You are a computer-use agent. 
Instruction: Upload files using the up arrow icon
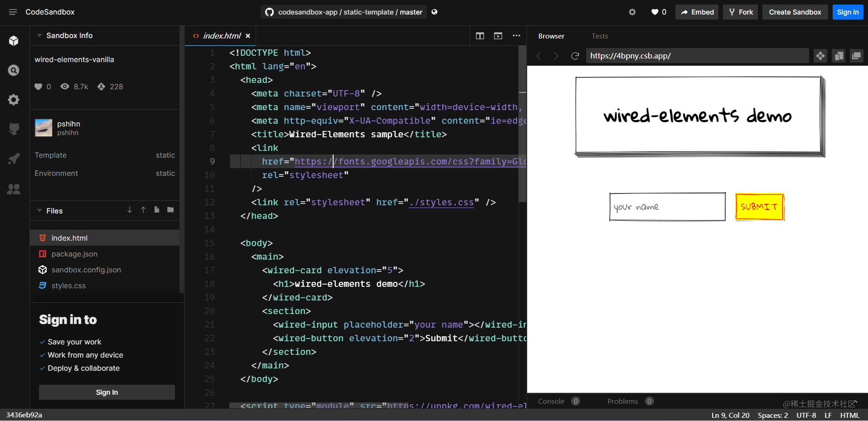click(x=143, y=210)
